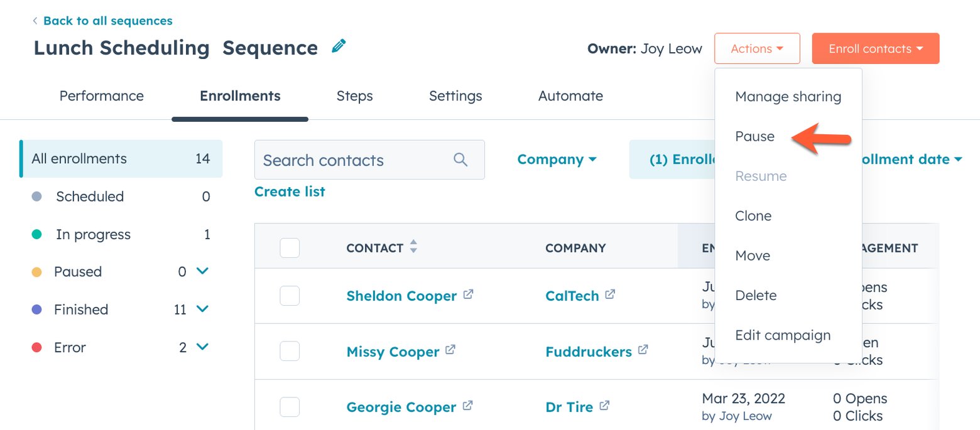This screenshot has height=430, width=980.
Task: Click the search magnifier icon
Action: click(x=460, y=159)
